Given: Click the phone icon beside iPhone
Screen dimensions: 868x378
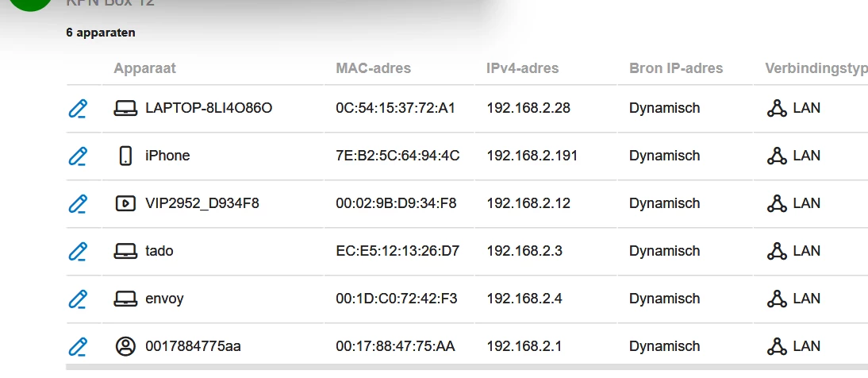Looking at the screenshot, I should [125, 156].
